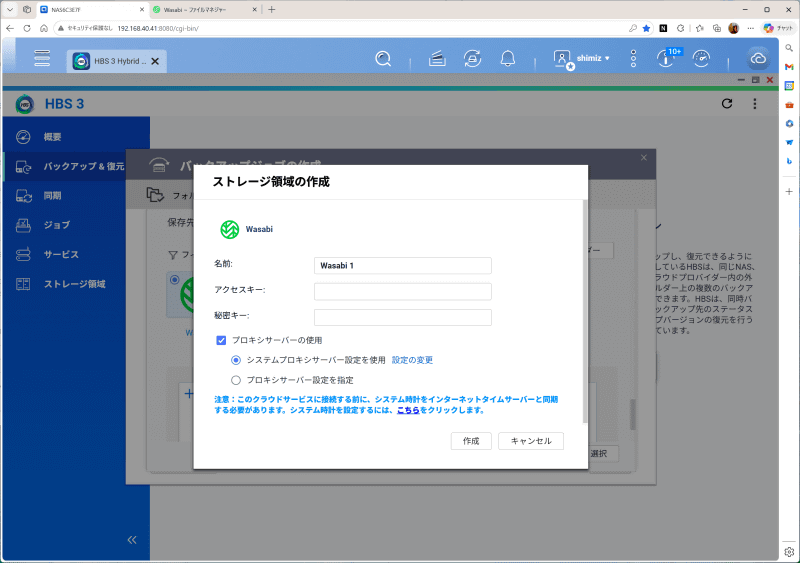800x563 pixels.
Task: Uncheck プロキシサーバーの使用 checkbox
Action: tap(221, 340)
